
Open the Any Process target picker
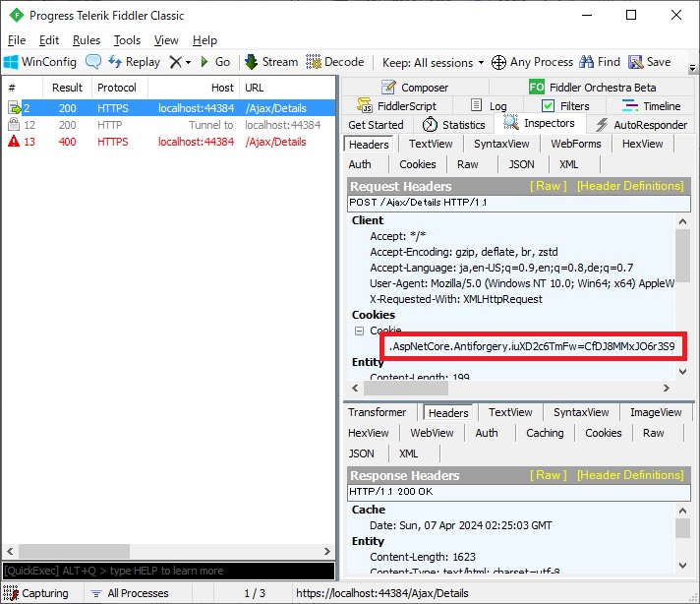tap(532, 62)
